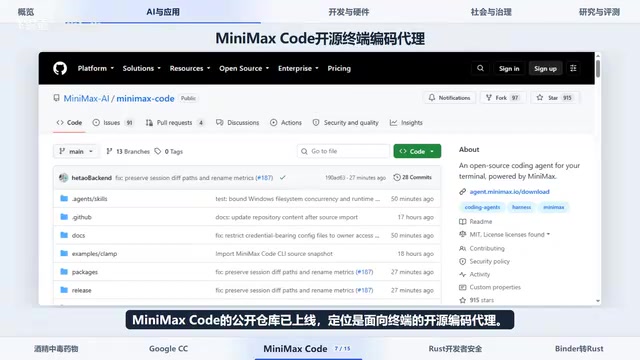Expand the Resources menu

190,68
